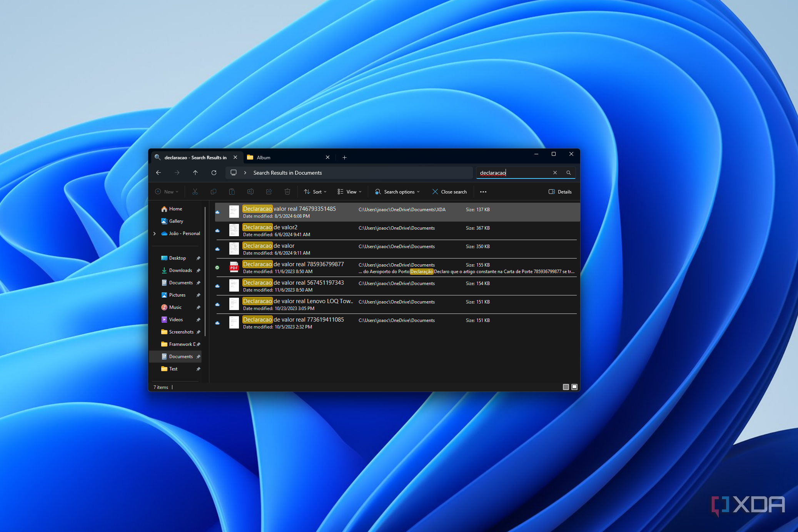Click the Cut scissors icon
The height and width of the screenshot is (532, 798).
195,192
